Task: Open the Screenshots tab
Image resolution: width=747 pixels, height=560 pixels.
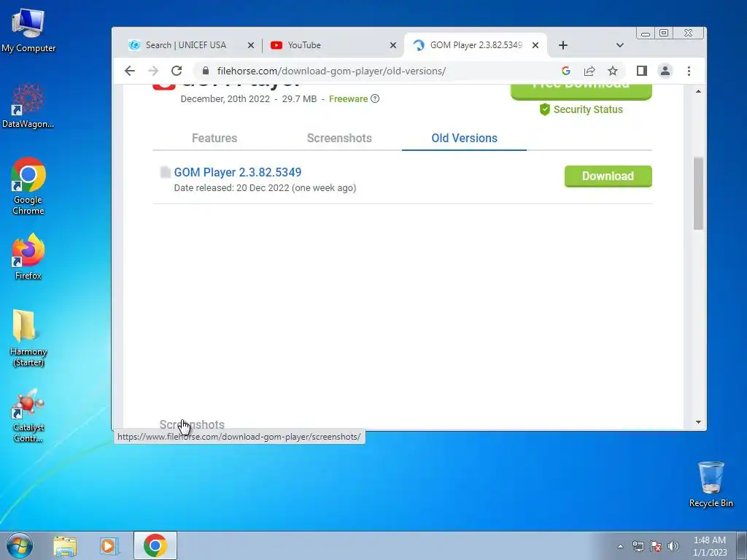Action: 339,138
